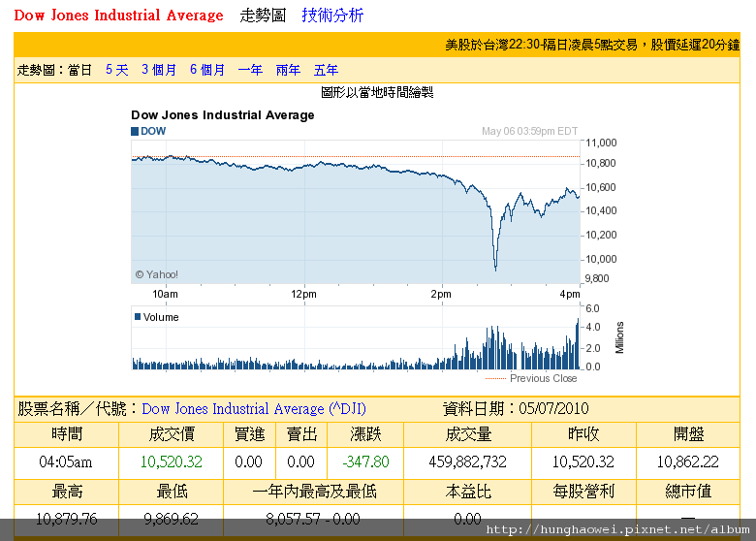
Task: Click the Dow Jones price chart image
Action: click(356, 212)
